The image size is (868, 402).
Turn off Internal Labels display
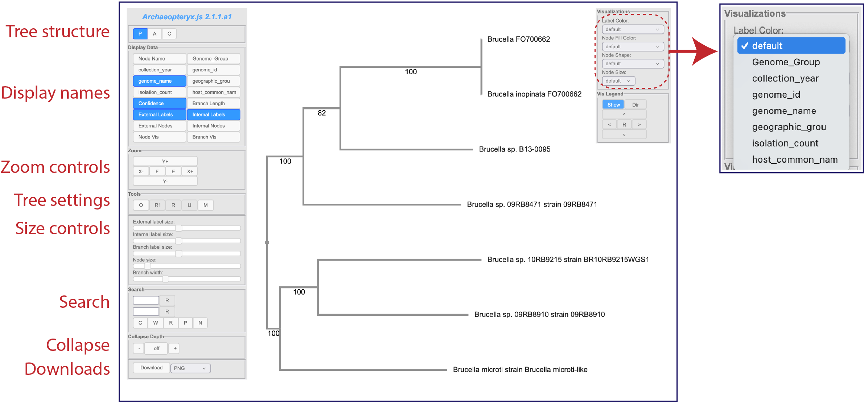tap(213, 115)
